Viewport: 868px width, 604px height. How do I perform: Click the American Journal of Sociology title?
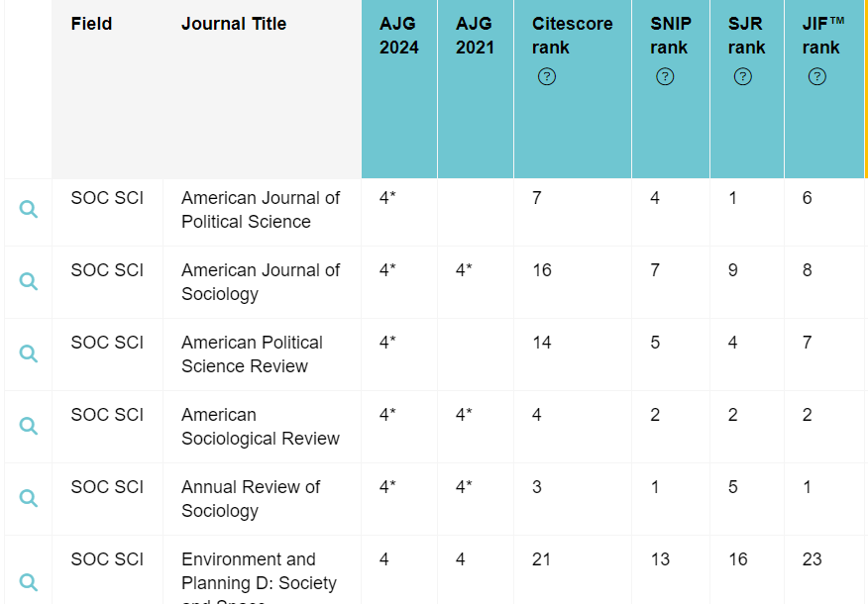pos(260,282)
